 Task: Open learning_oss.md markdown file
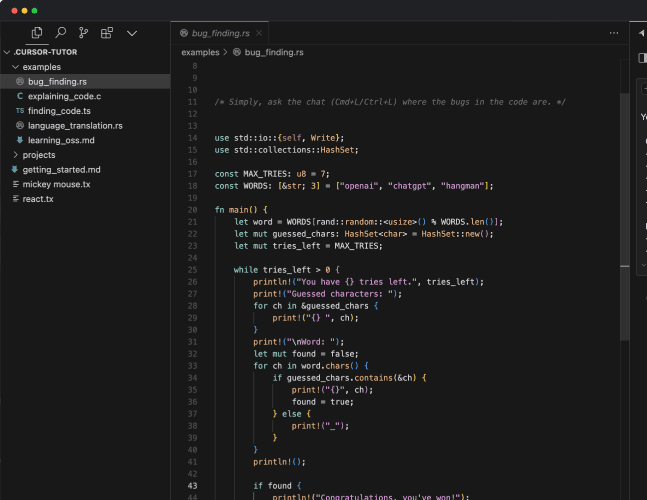click(61, 140)
